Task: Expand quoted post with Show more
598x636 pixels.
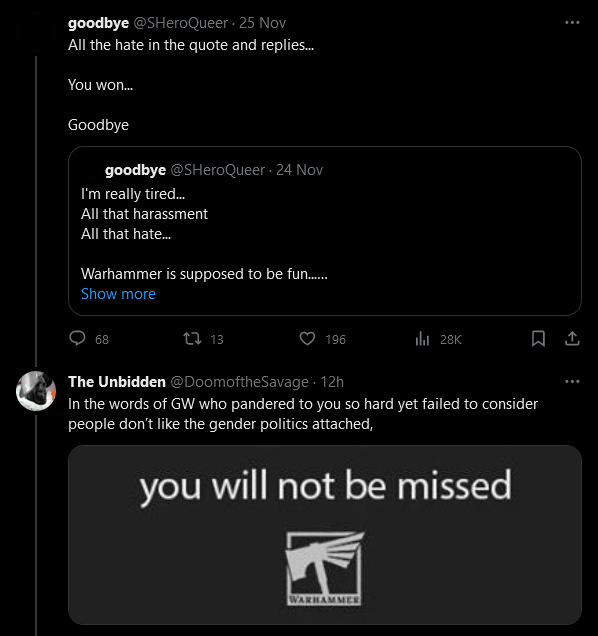Action: click(x=118, y=294)
